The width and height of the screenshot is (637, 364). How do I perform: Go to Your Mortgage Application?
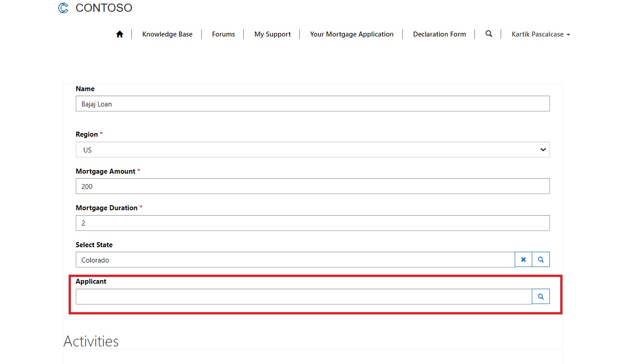click(352, 34)
